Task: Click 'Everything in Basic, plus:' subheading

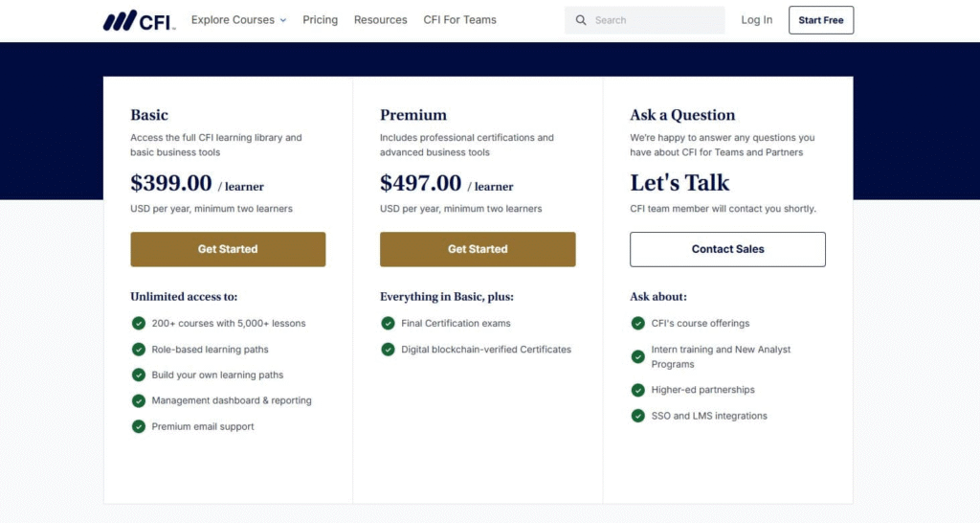Action: (446, 297)
